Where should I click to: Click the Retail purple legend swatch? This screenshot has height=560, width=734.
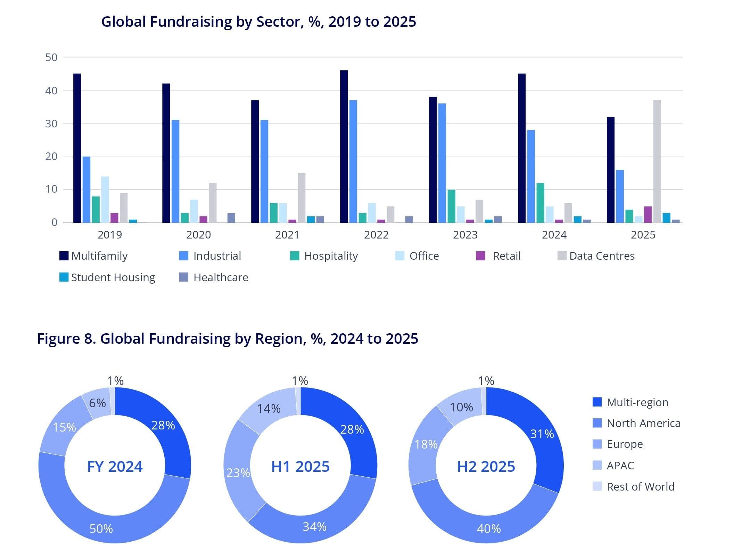[480, 256]
